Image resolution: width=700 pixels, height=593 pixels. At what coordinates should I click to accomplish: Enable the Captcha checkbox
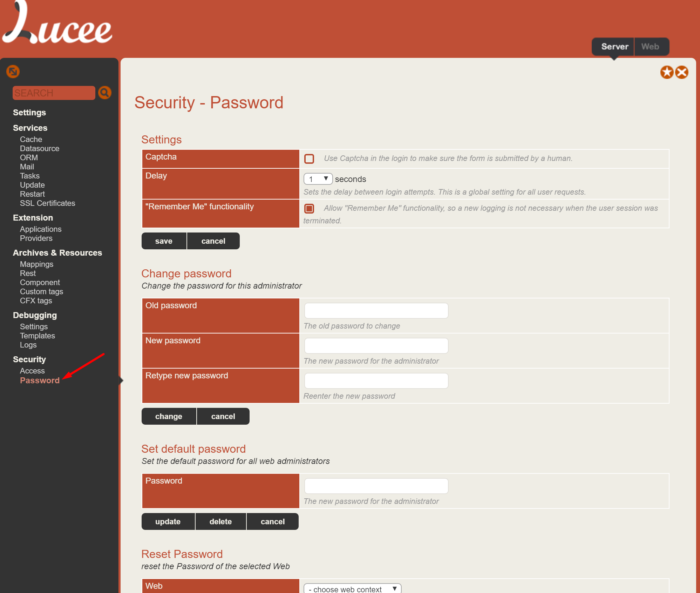pos(309,159)
